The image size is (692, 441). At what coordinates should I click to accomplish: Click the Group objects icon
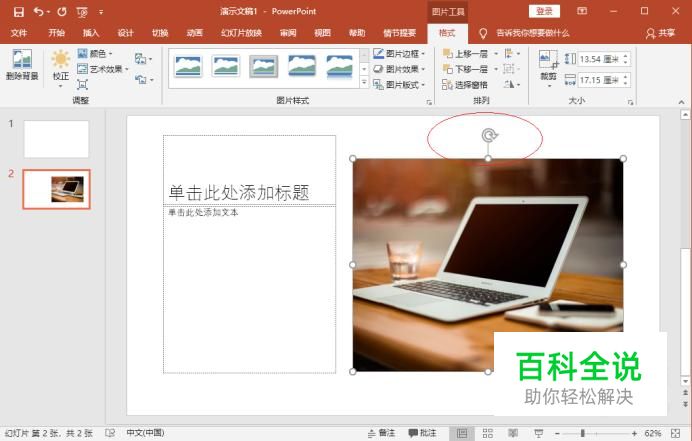pyautogui.click(x=511, y=69)
